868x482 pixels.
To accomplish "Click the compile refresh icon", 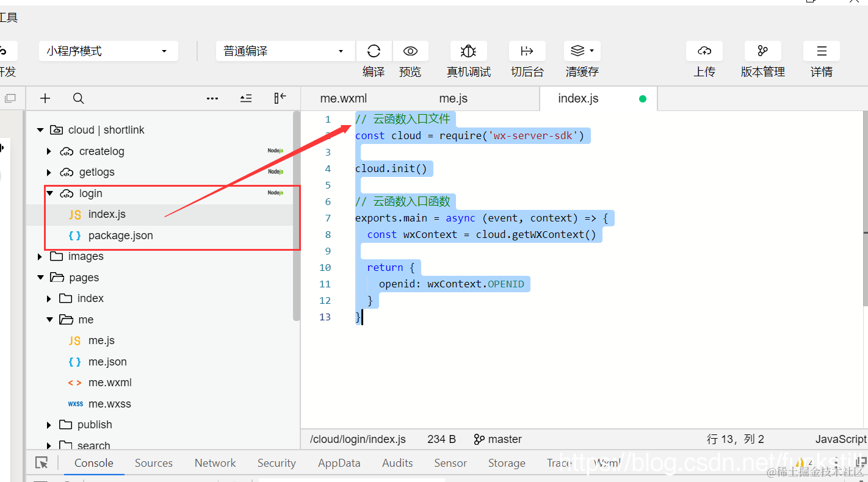I will (374, 51).
